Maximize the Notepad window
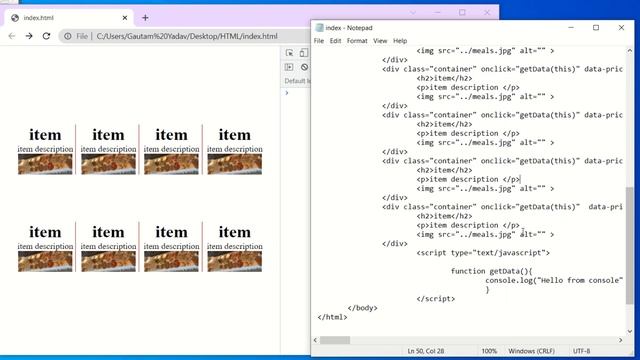This screenshot has width=640, height=360. point(596,27)
